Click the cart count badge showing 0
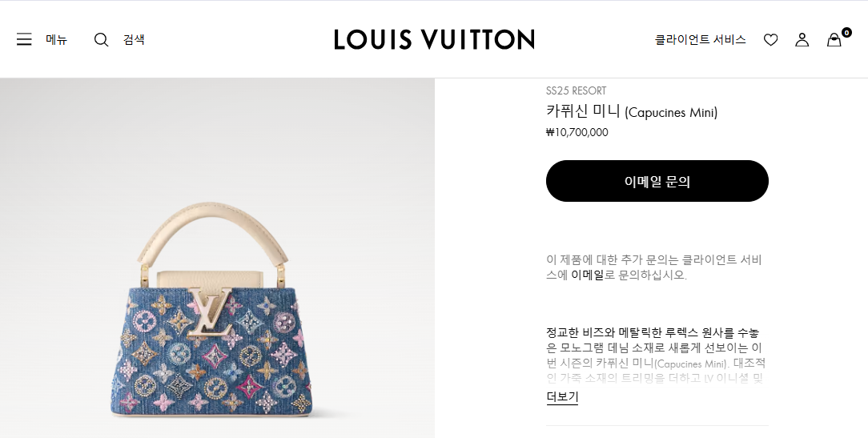The width and height of the screenshot is (868, 438). tap(846, 33)
